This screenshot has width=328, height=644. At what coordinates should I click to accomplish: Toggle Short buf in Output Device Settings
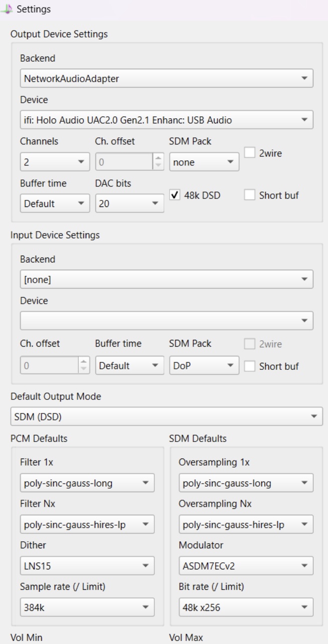coord(249,195)
